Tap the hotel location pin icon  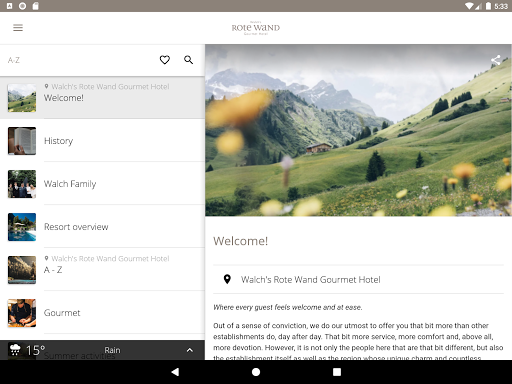[x=227, y=279]
